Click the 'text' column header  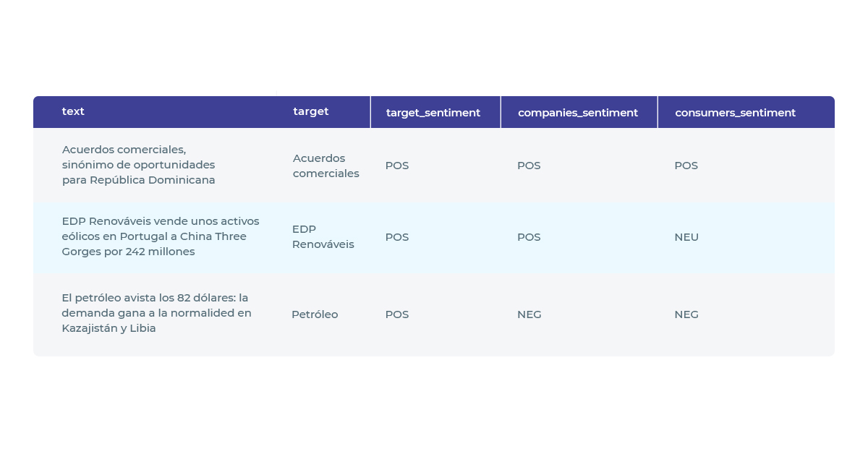pyautogui.click(x=73, y=111)
